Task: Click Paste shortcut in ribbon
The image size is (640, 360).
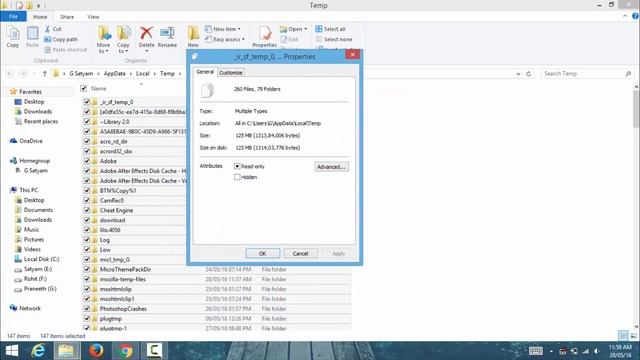Action: point(65,49)
